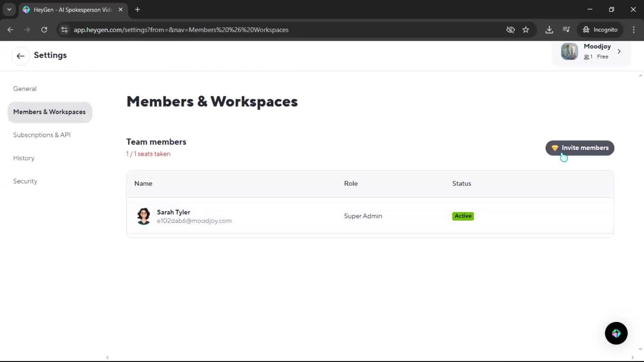
Task: Click Sarah Tyler's profile avatar
Action: (x=144, y=216)
